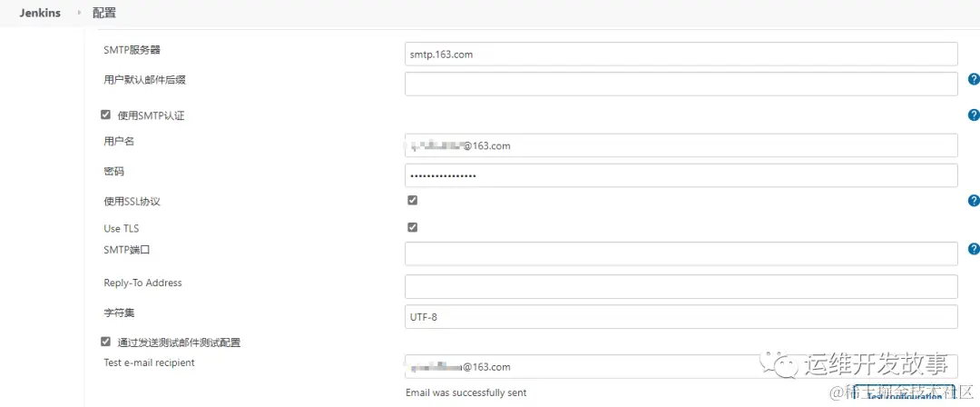
Task: Click the Reply-To Address label
Action: coord(142,283)
